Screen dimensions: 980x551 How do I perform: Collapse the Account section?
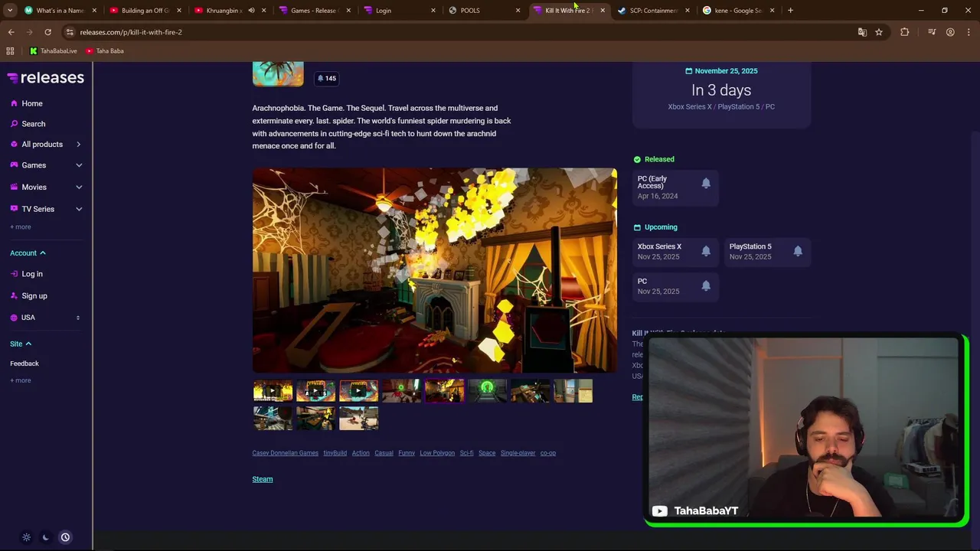pos(28,253)
